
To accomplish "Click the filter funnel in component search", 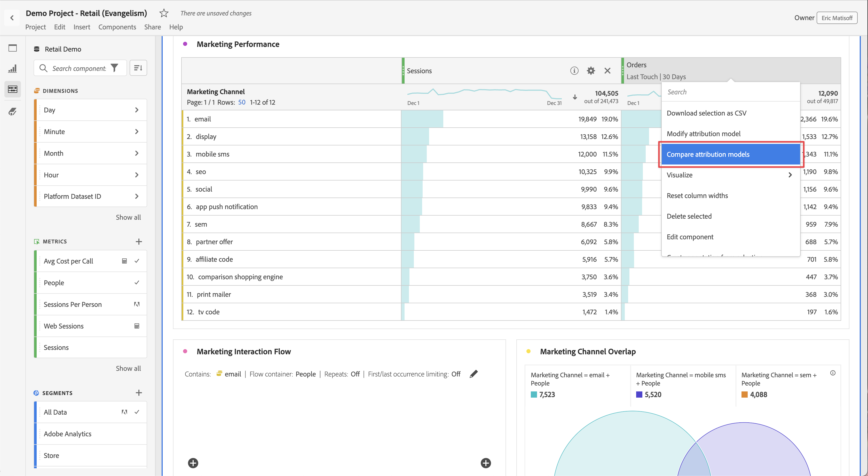I will pos(115,68).
